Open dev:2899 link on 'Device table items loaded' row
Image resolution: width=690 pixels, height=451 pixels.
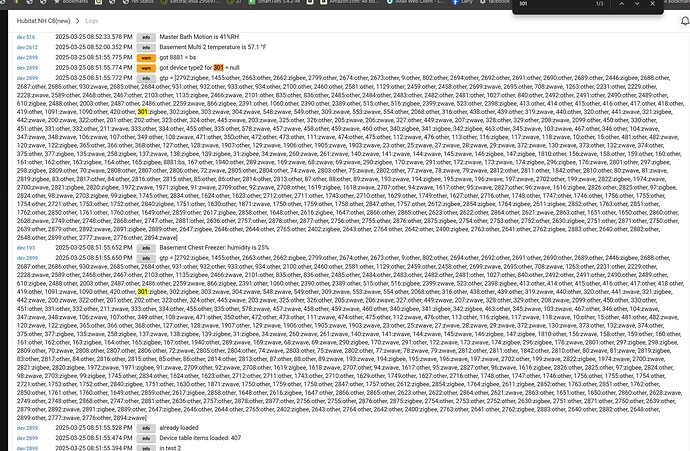point(27,438)
